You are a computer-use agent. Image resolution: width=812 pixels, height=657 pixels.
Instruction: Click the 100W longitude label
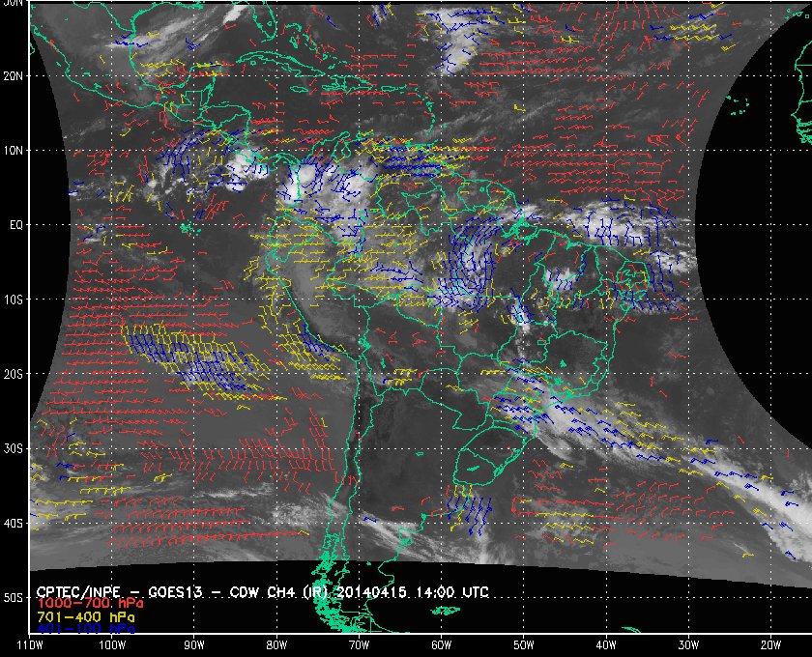(x=112, y=645)
